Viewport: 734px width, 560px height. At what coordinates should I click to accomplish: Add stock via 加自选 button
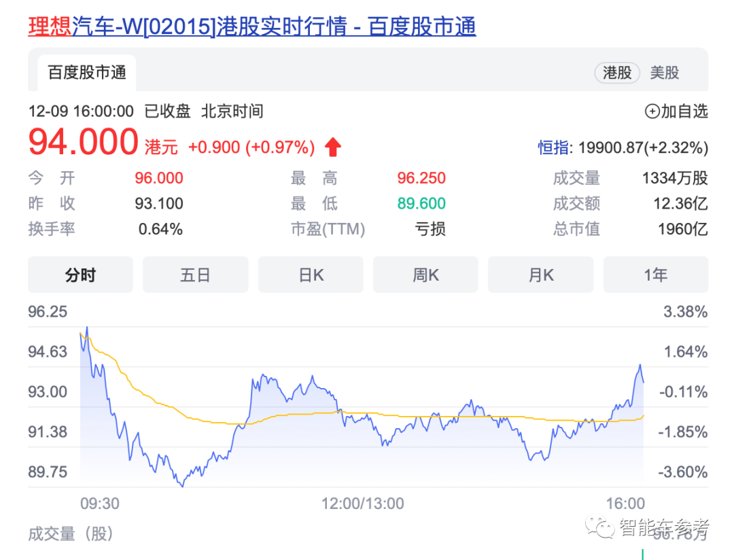[676, 111]
